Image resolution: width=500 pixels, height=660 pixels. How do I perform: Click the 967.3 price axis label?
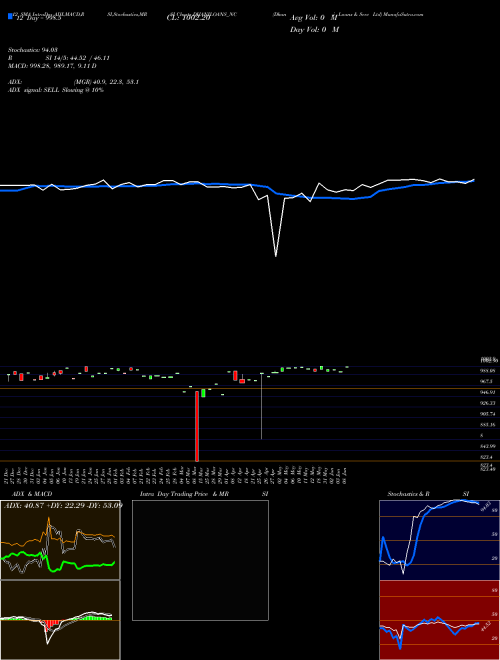tap(486, 381)
